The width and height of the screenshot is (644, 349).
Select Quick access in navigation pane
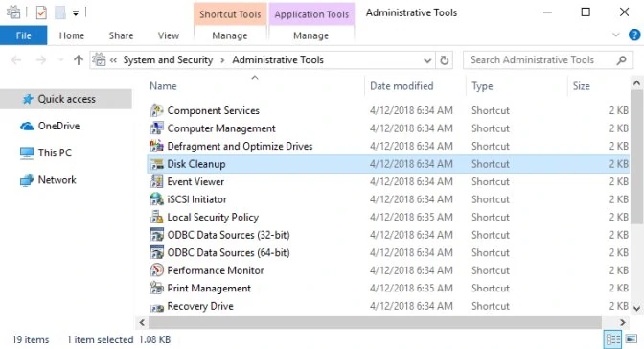tap(66, 99)
